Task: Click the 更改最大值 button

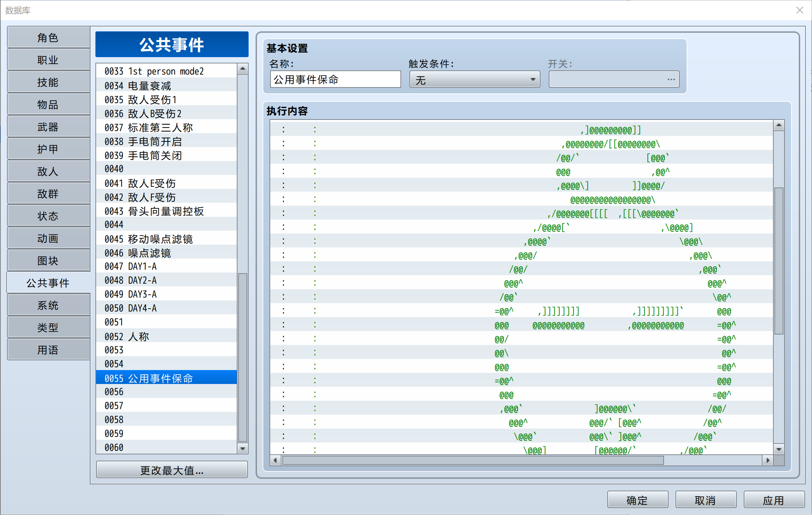Action: 172,470
